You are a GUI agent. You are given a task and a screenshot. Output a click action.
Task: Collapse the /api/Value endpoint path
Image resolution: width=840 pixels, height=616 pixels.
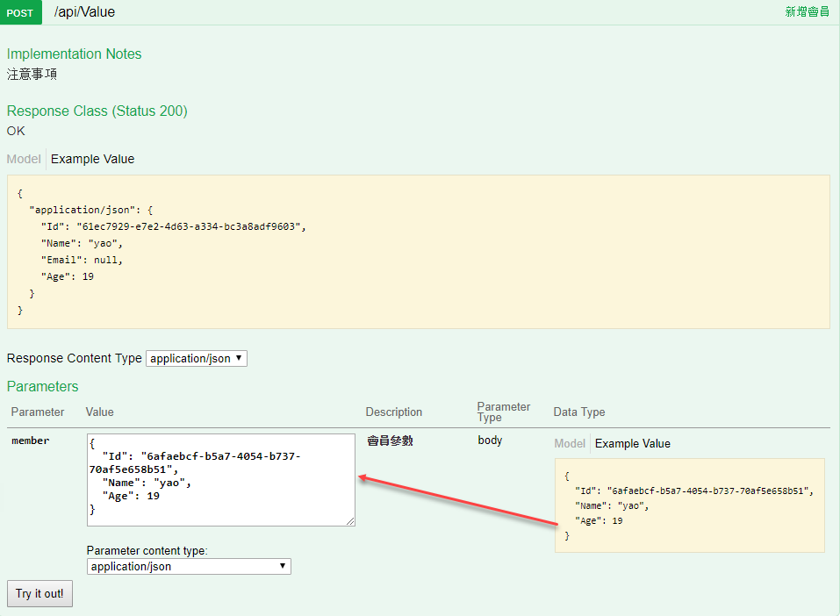click(x=84, y=12)
